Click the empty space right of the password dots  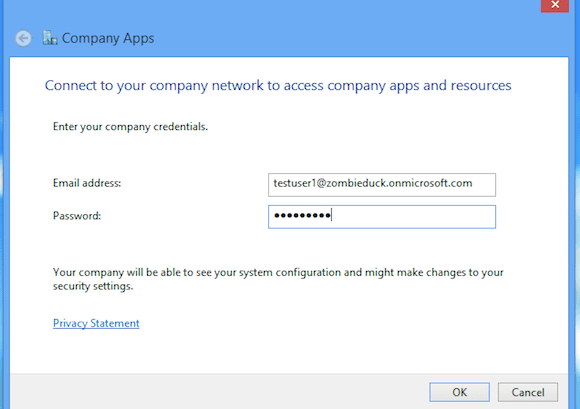412,217
